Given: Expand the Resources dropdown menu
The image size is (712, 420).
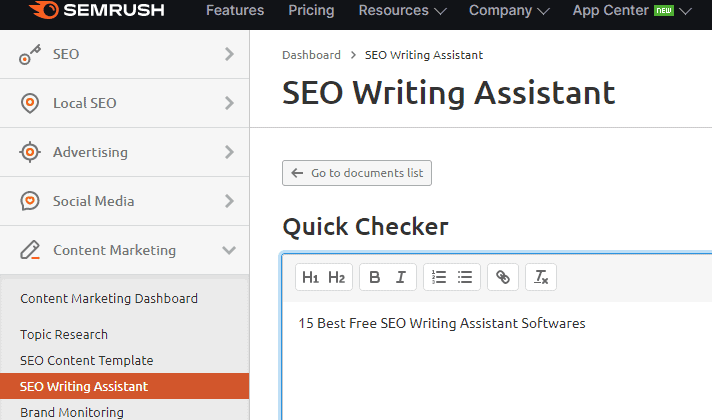Looking at the screenshot, I should tap(402, 10).
